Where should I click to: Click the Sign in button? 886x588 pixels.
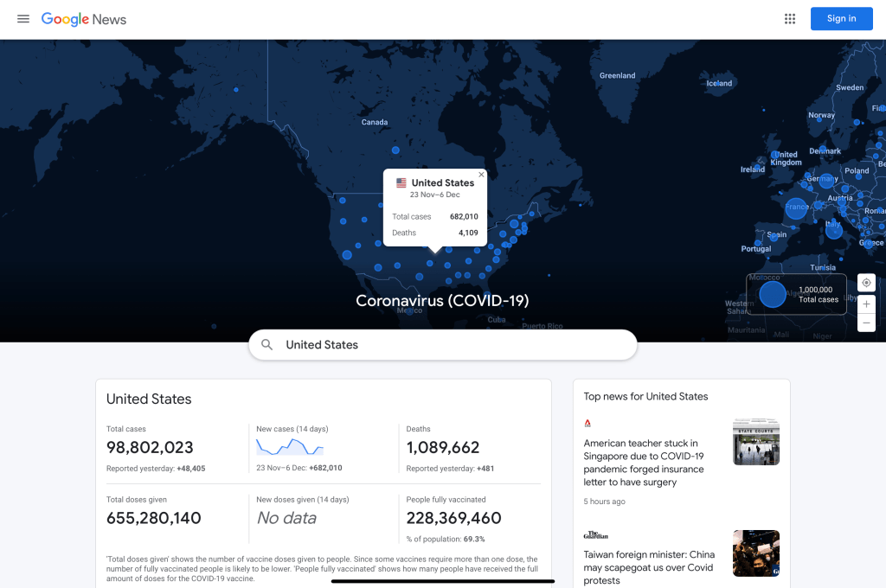pos(841,19)
